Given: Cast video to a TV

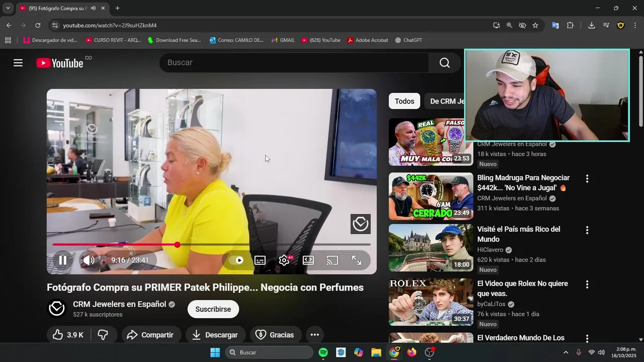Looking at the screenshot, I should tap(332, 260).
